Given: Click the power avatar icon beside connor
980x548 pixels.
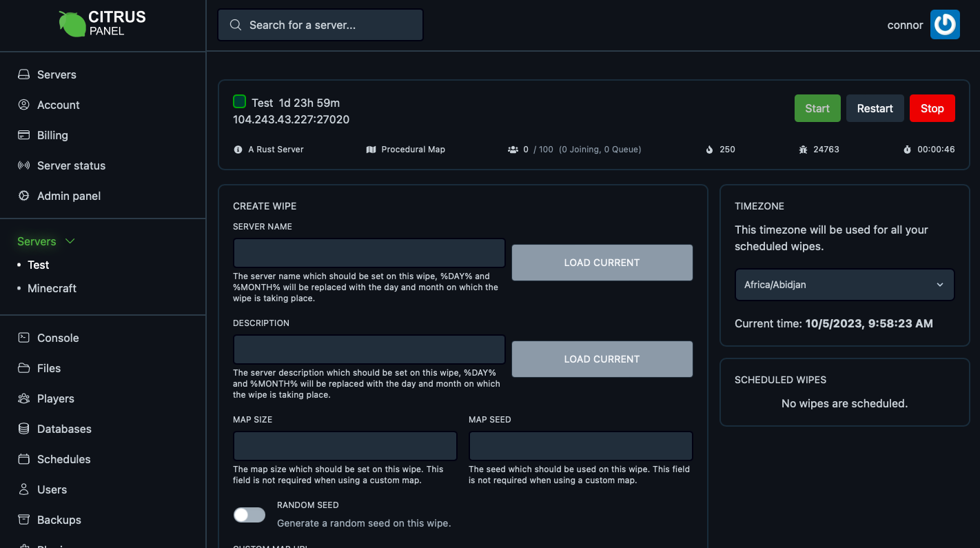Looking at the screenshot, I should [945, 25].
